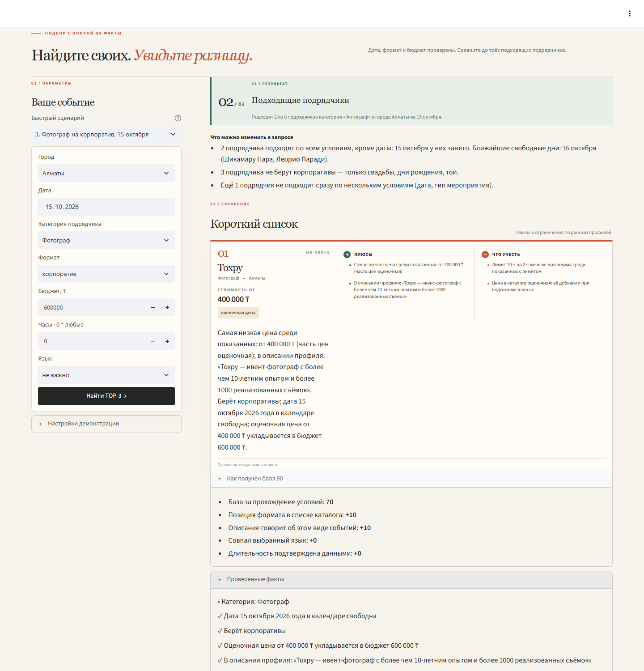This screenshot has width=644, height=671.
Task: Click the Подходящие подрядчики heading
Action: [301, 100]
